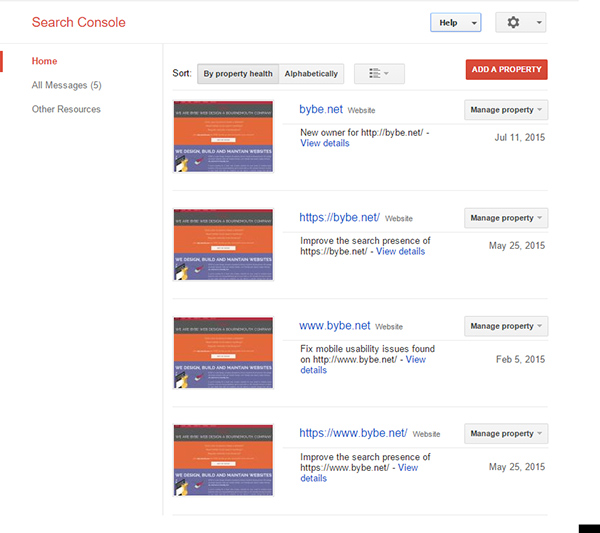Click the May 25, 2015 date for https://bybe.net/
This screenshot has width=600, height=533.
(517, 246)
